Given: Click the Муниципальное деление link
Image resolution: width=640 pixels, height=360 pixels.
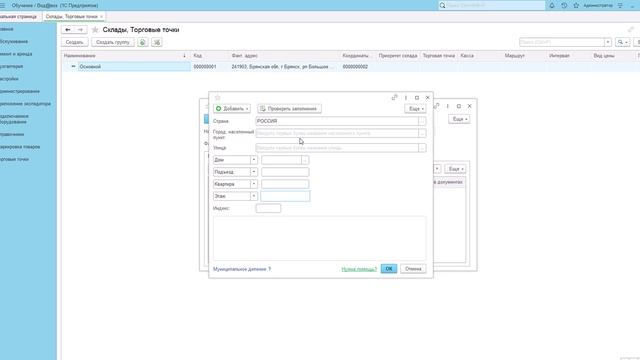Looking at the screenshot, I should (x=240, y=269).
